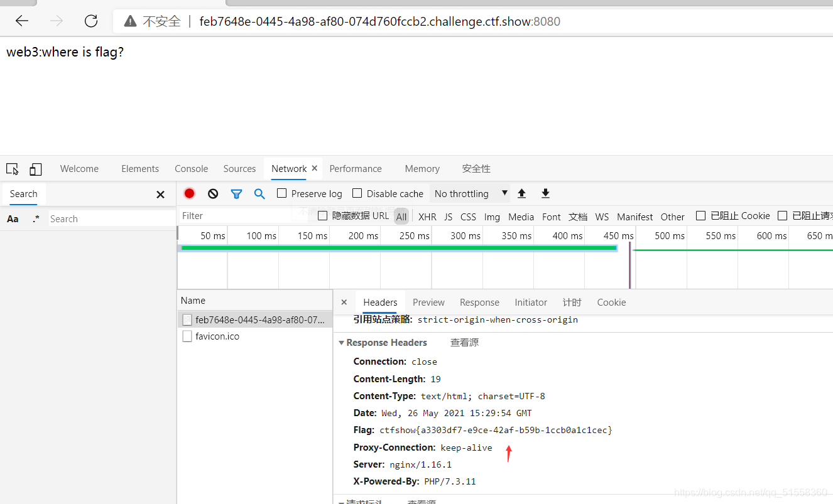Click the Search text input field

pos(112,219)
